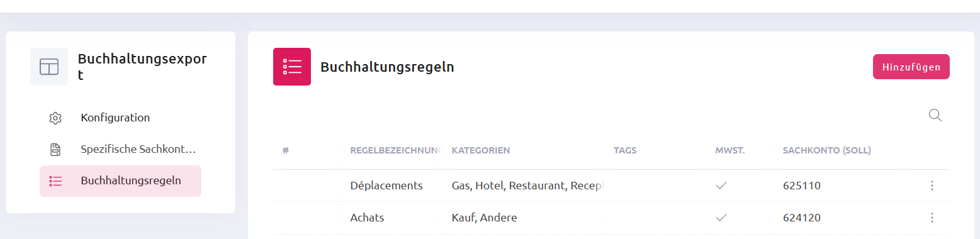Screen dimensions: 980x239
Task: Click the Tags column header
Action: point(625,150)
